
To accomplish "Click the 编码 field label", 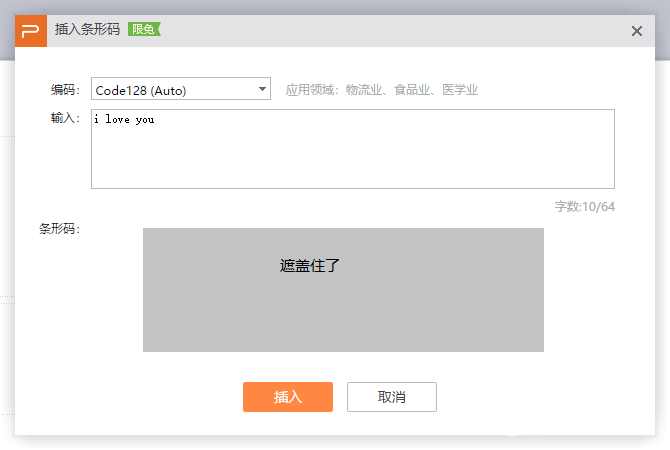I will tap(65, 90).
